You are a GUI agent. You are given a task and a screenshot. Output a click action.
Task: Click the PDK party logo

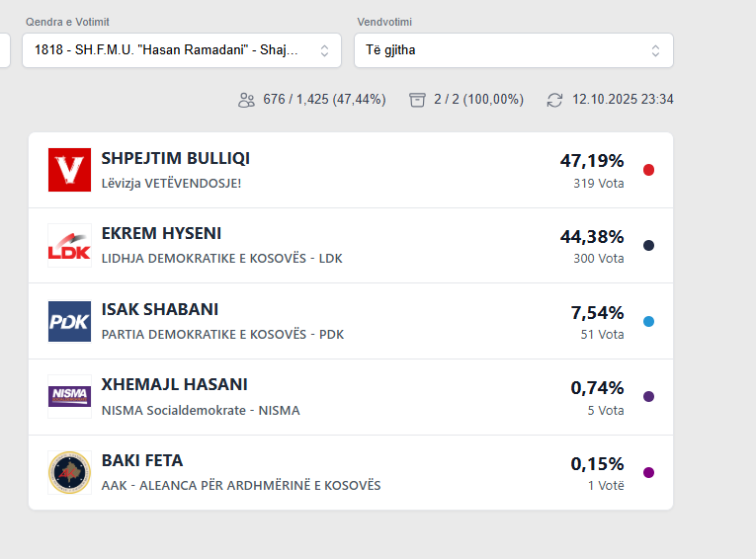pos(69,321)
